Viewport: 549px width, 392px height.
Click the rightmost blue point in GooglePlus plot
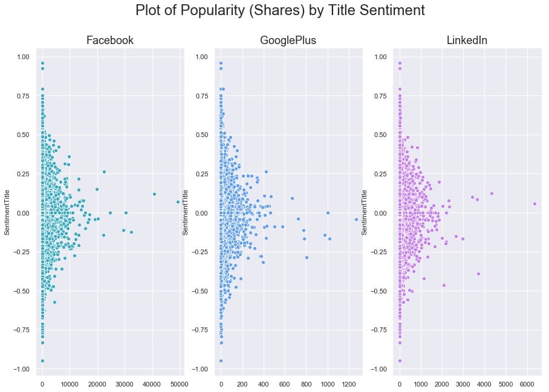356,219
